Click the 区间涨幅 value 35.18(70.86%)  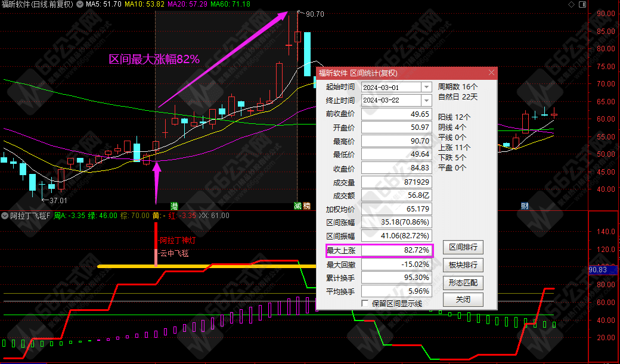[x=397, y=222]
